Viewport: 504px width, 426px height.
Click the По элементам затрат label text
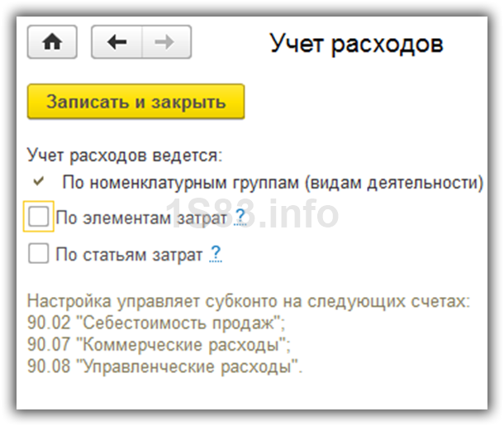(x=142, y=218)
